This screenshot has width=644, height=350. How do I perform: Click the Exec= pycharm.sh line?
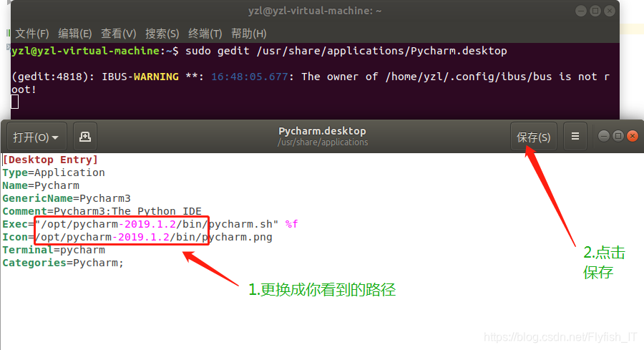coord(150,224)
